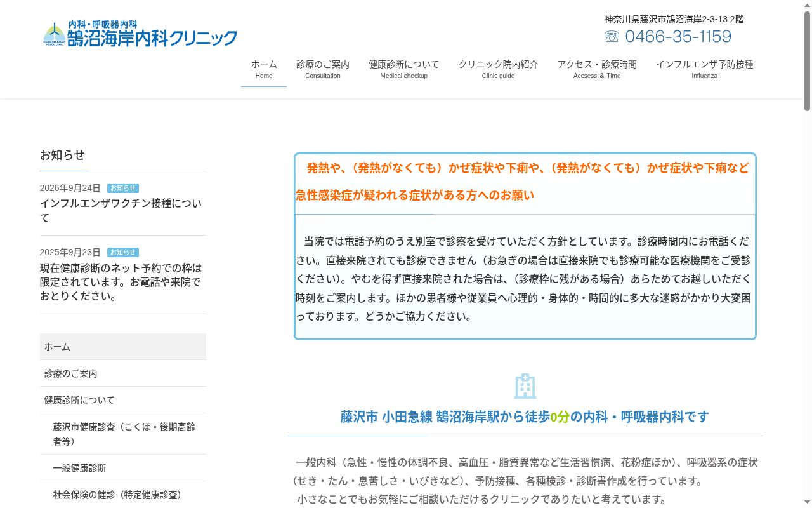Open news インフルエンザワクチン接種について
Screen dimensions: 812x508
click(x=121, y=210)
